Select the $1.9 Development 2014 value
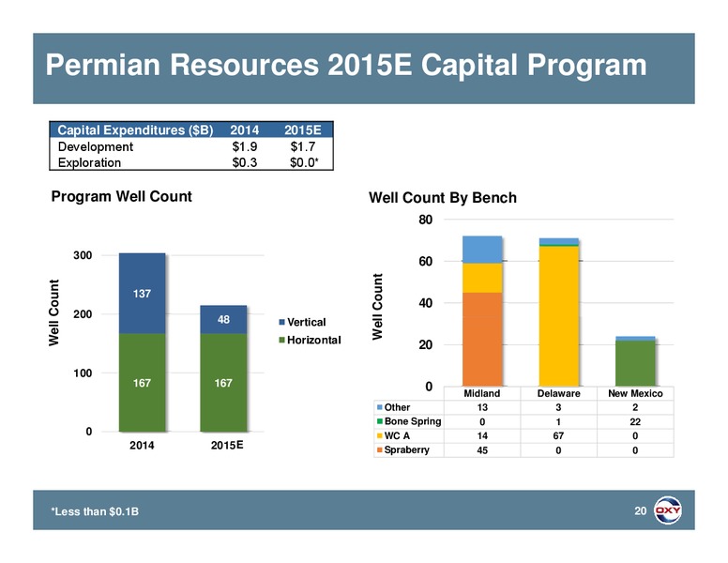The height and width of the screenshot is (563, 728). [245, 146]
